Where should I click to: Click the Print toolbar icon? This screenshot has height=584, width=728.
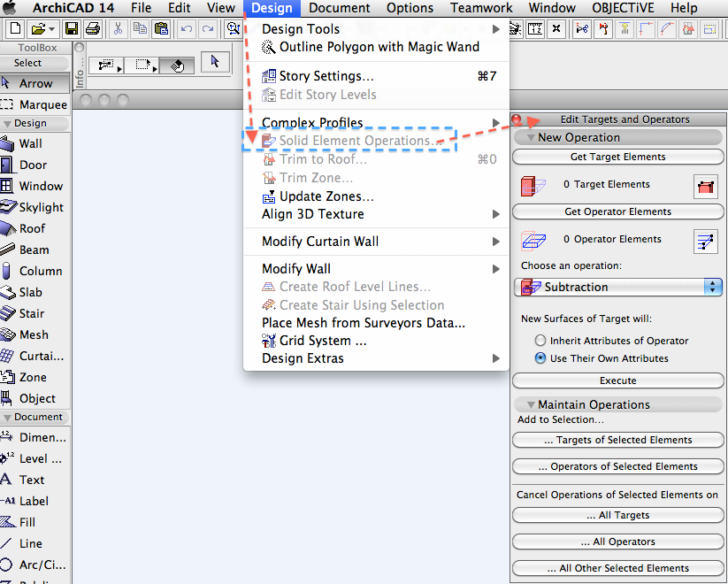tap(93, 29)
